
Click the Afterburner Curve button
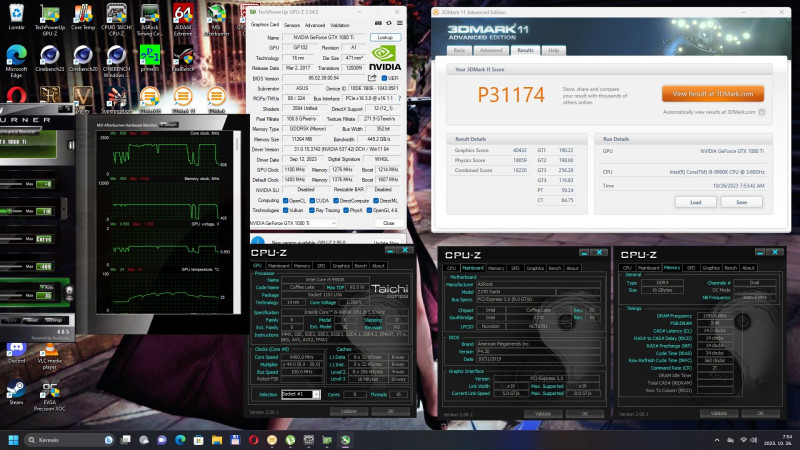pos(44,239)
